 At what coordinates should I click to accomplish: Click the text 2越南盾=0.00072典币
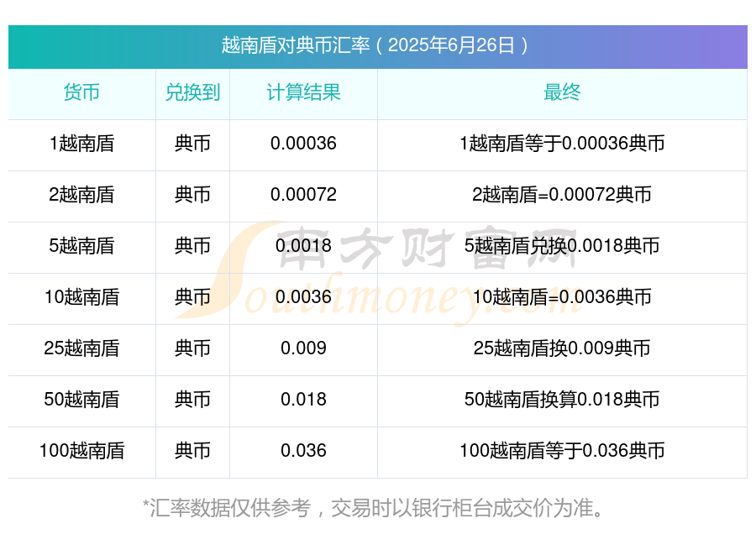point(562,195)
